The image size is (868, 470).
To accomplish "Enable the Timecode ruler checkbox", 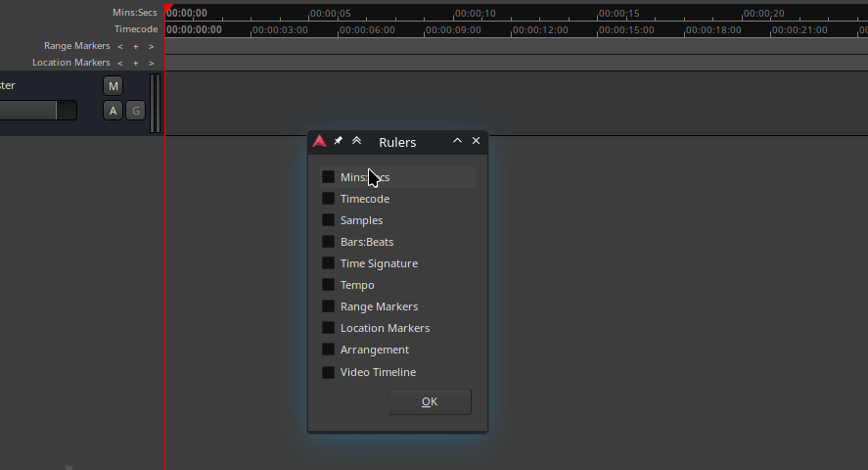I will pos(329,199).
